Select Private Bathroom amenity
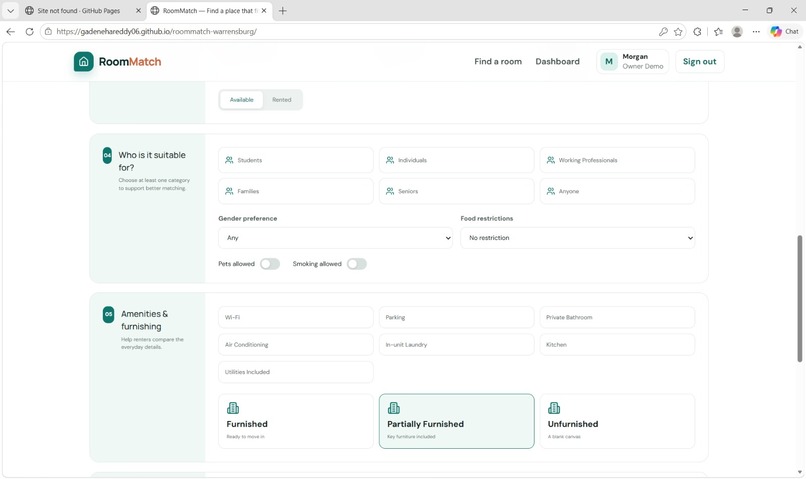This screenshot has height=479, width=806. [x=617, y=318]
